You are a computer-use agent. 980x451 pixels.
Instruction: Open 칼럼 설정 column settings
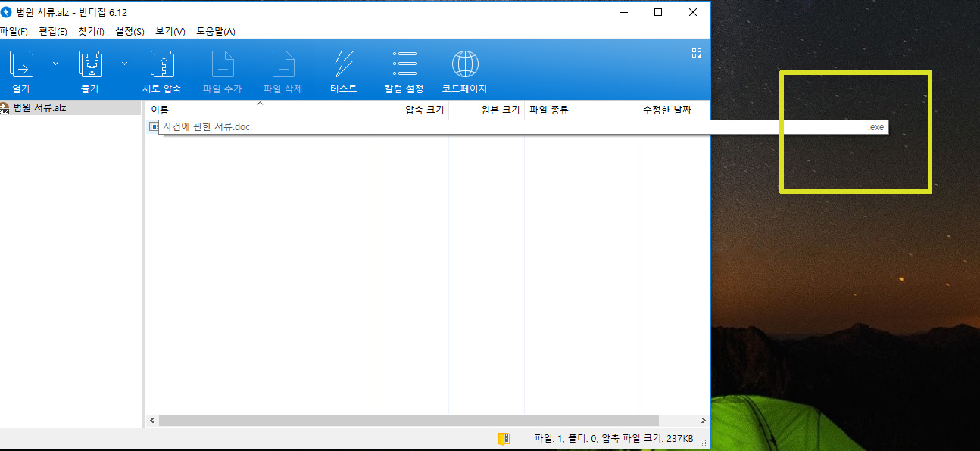pos(404,64)
